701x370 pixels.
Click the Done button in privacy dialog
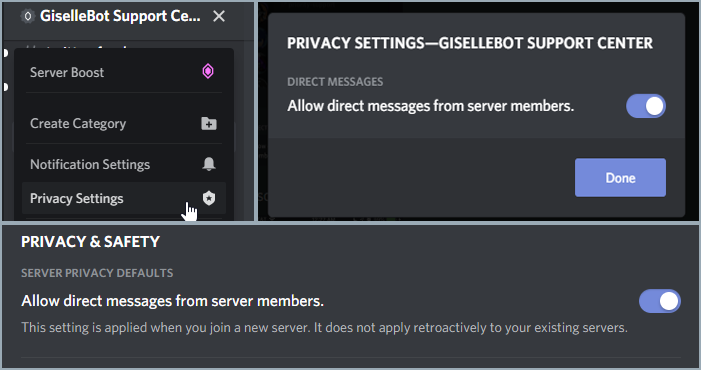click(620, 177)
